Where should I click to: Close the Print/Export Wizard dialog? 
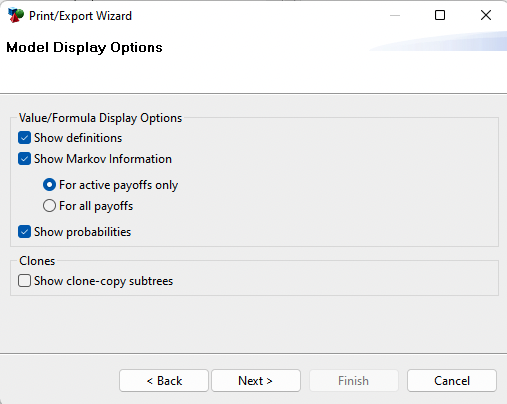[x=486, y=15]
